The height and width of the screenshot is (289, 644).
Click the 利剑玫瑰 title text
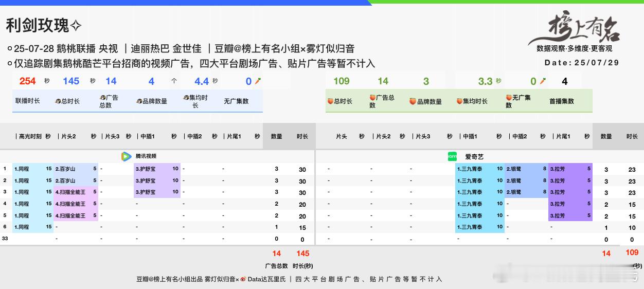(x=38, y=25)
